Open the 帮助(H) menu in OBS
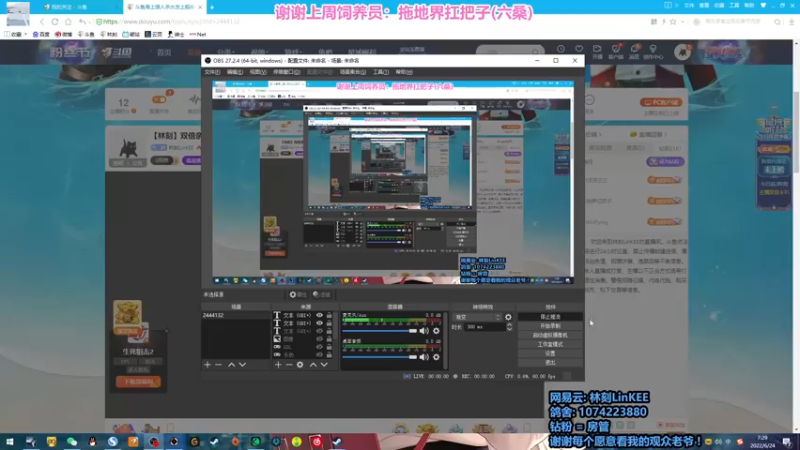 (x=404, y=72)
